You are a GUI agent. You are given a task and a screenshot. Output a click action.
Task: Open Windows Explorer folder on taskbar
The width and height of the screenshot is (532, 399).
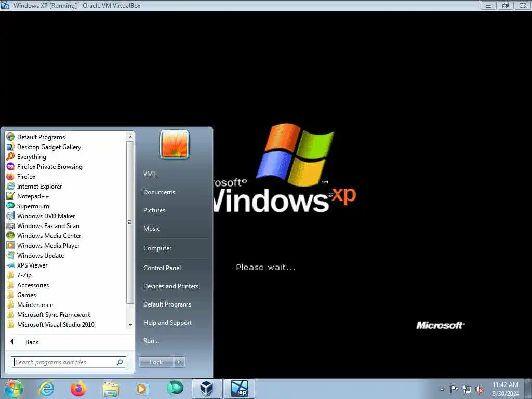coord(111,389)
